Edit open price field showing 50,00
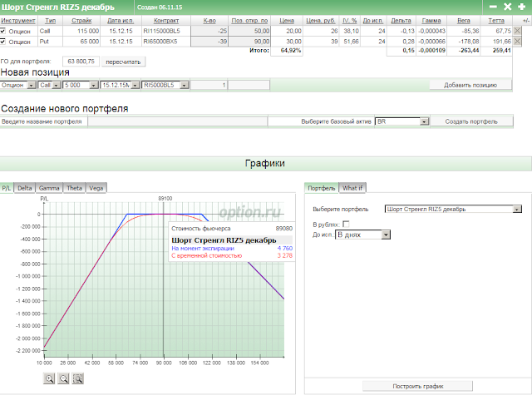Screen dimensions: 532x395 (249, 31)
